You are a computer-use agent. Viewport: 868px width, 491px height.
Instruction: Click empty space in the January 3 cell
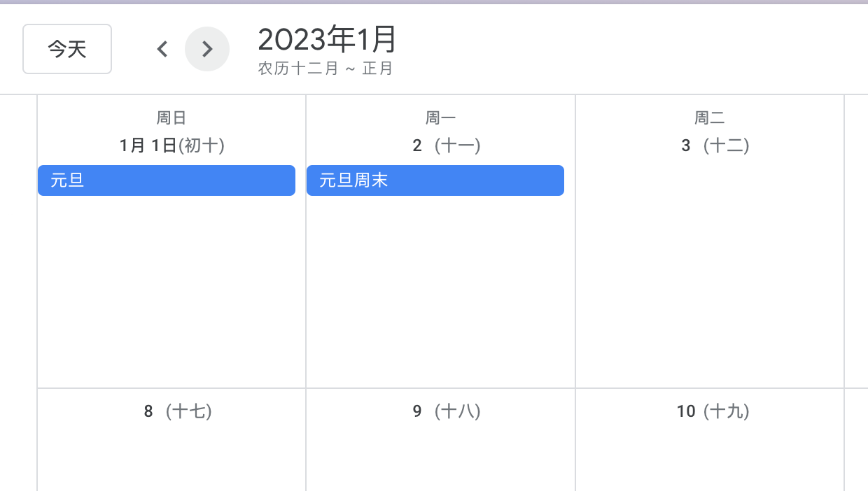coord(709,280)
